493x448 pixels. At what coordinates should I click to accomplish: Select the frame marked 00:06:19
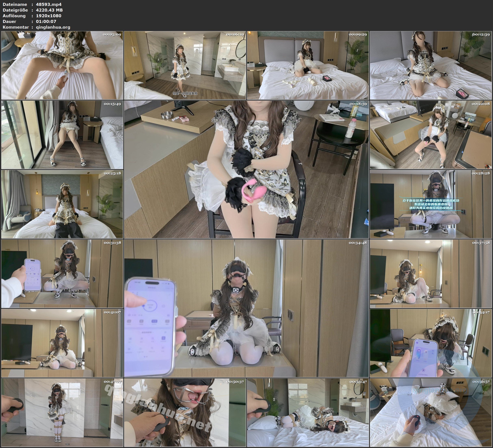(x=185, y=65)
